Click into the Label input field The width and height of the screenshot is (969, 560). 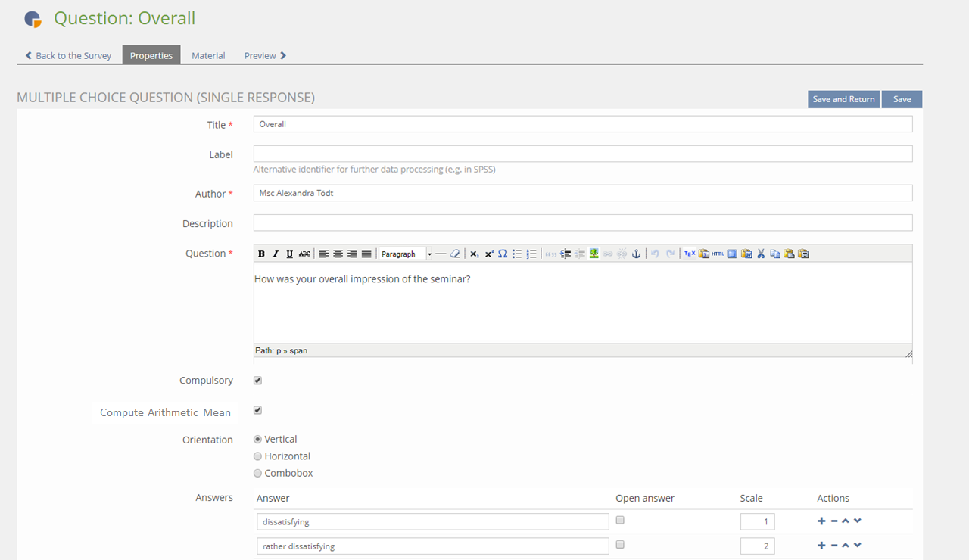click(x=582, y=154)
